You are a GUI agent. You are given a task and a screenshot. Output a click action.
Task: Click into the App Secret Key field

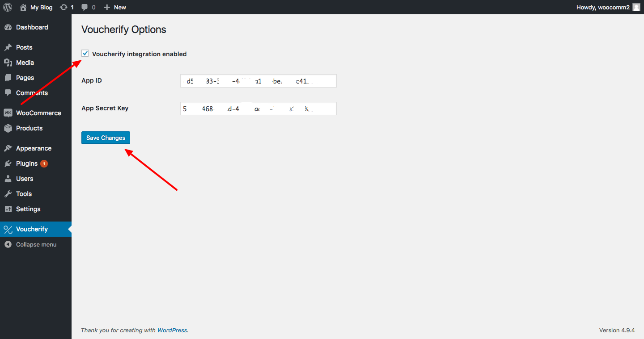pos(258,109)
